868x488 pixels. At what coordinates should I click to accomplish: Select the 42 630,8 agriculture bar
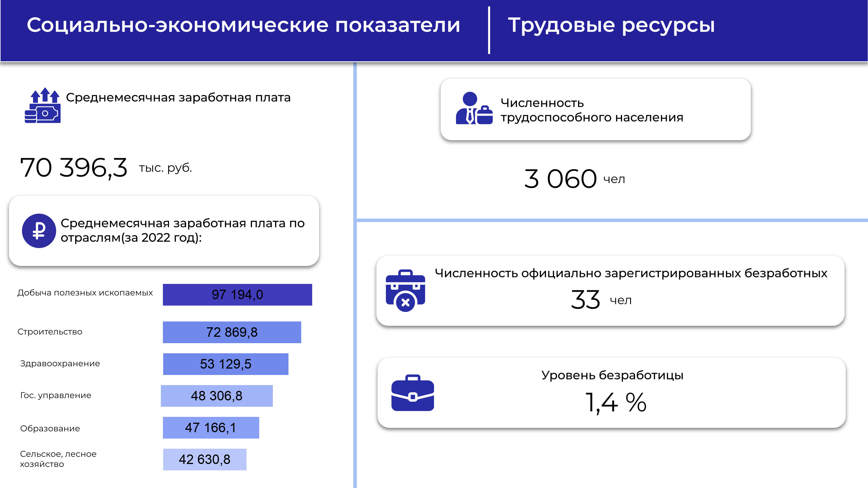(205, 460)
